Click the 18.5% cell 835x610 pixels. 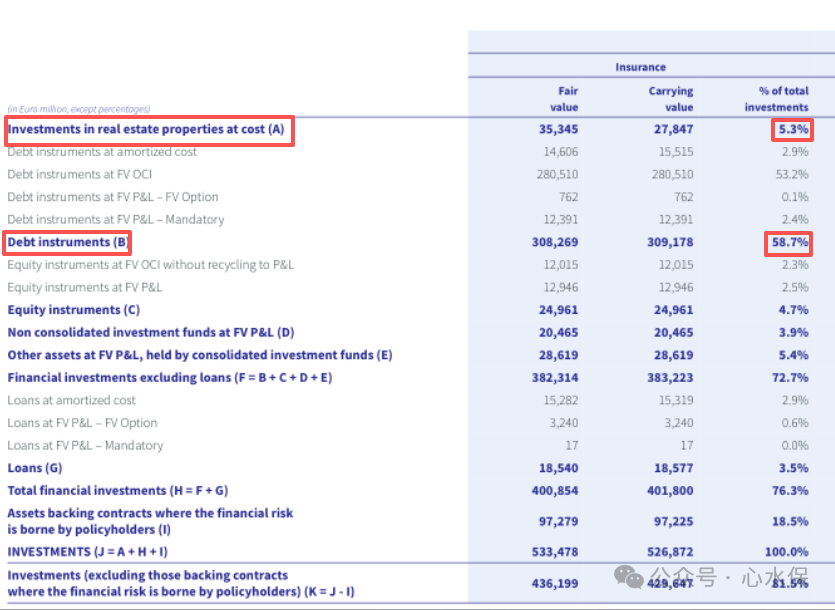pos(790,522)
